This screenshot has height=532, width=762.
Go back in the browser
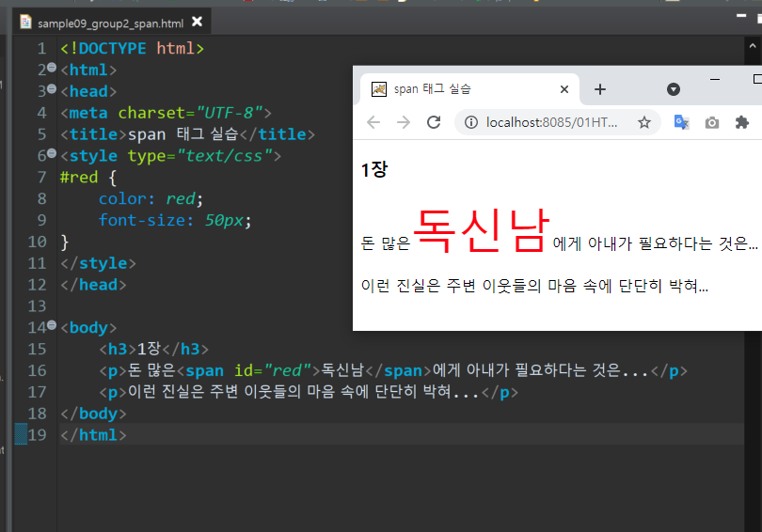[x=373, y=122]
